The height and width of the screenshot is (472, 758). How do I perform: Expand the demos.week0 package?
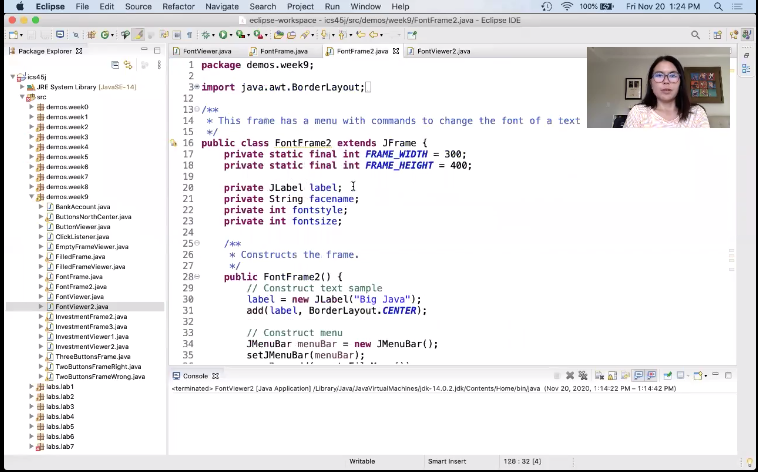(31, 107)
